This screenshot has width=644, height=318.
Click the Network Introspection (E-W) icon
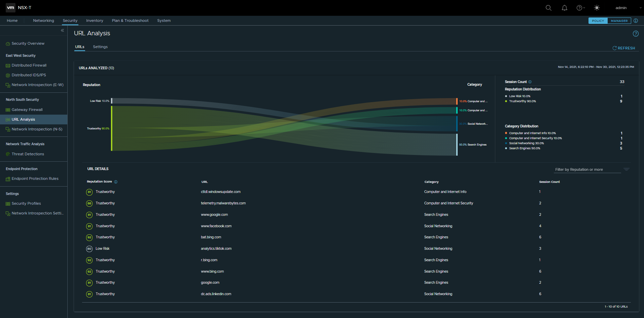point(8,85)
